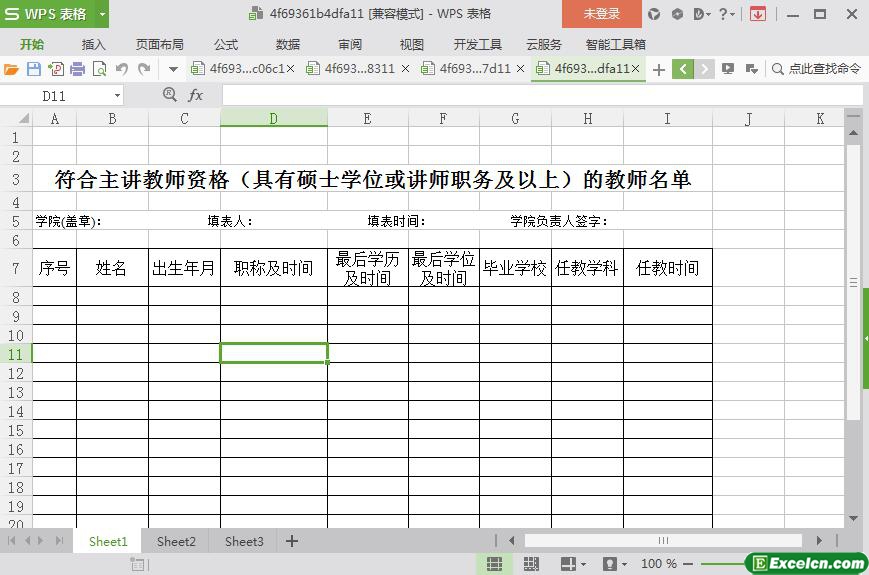This screenshot has height=575, width=869.
Task: Click the skin/theme icon next to 未登录
Action: (655, 14)
